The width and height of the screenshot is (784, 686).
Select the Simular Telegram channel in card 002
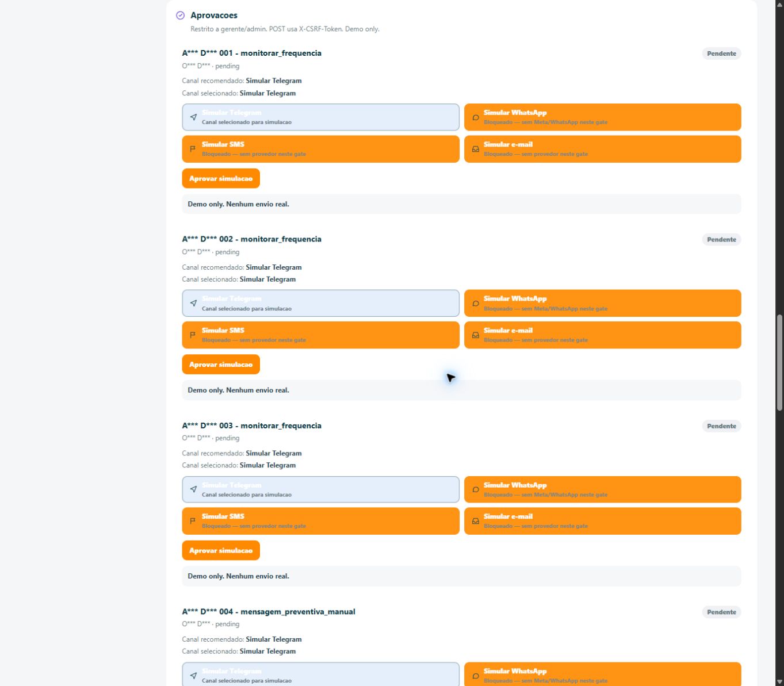[x=321, y=304]
